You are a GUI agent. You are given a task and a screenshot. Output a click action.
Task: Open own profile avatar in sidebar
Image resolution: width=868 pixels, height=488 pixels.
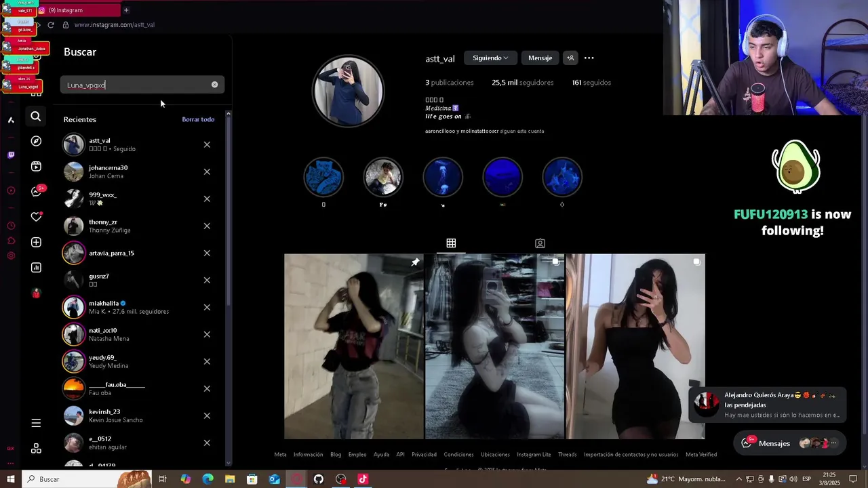[36, 293]
